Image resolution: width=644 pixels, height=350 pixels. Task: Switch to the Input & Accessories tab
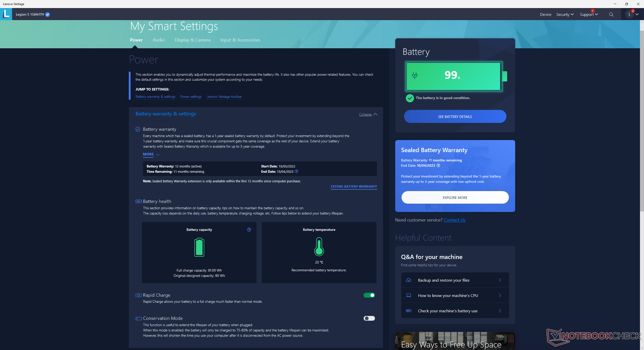[x=240, y=40]
